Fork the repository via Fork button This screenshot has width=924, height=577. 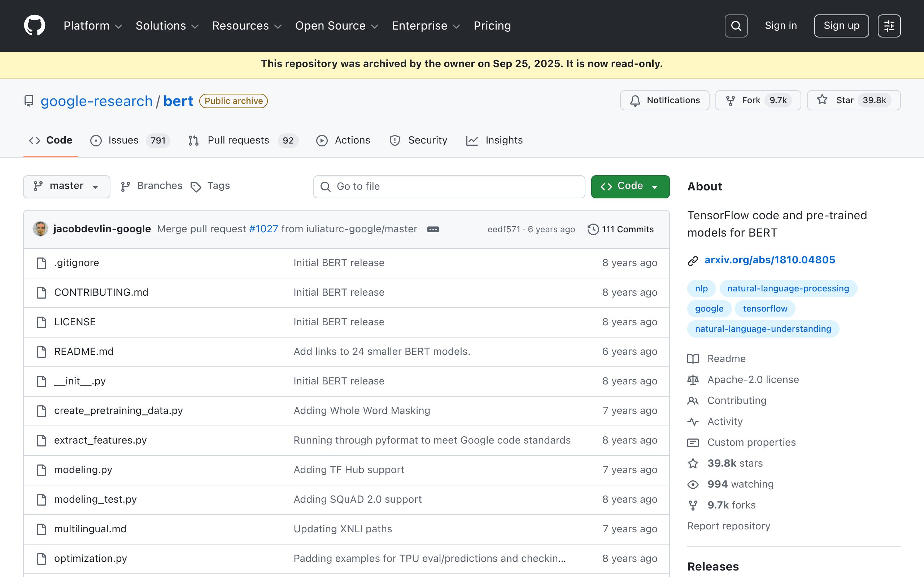(758, 100)
